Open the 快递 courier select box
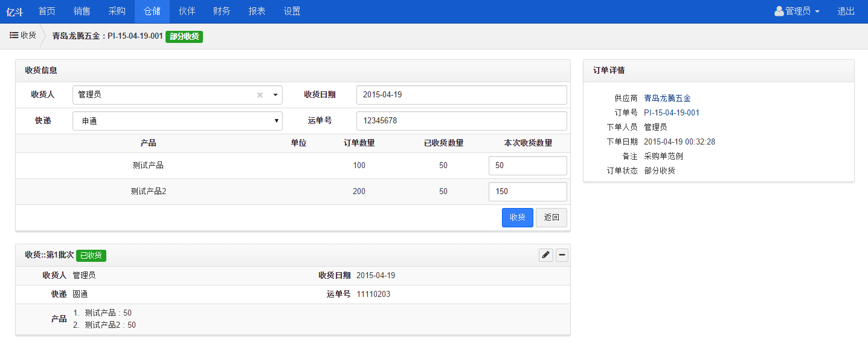This screenshot has height=361, width=868. 177,121
